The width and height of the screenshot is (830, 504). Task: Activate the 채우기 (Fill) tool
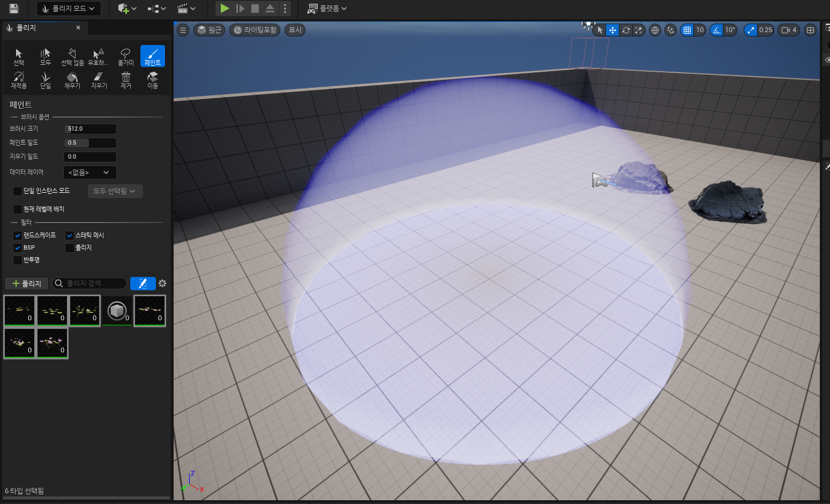[72, 80]
